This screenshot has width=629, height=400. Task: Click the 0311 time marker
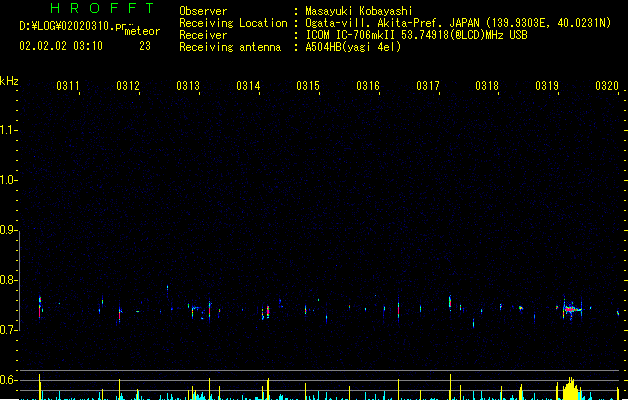click(x=68, y=86)
